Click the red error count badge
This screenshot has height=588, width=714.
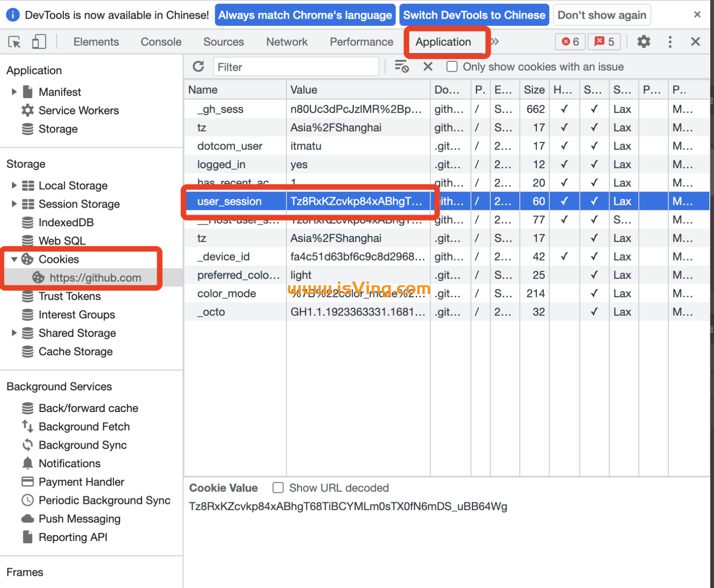(570, 42)
